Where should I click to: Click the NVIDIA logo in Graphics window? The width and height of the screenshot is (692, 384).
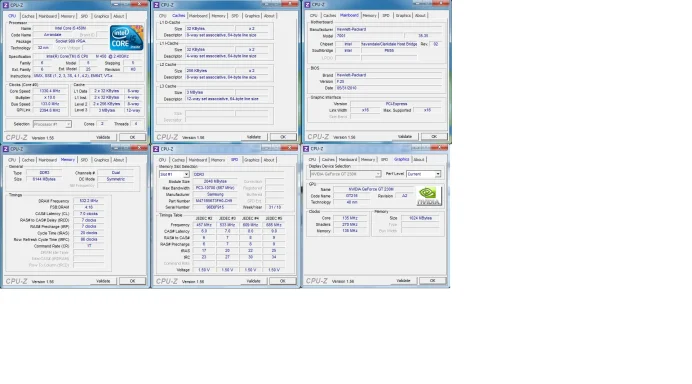[429, 196]
